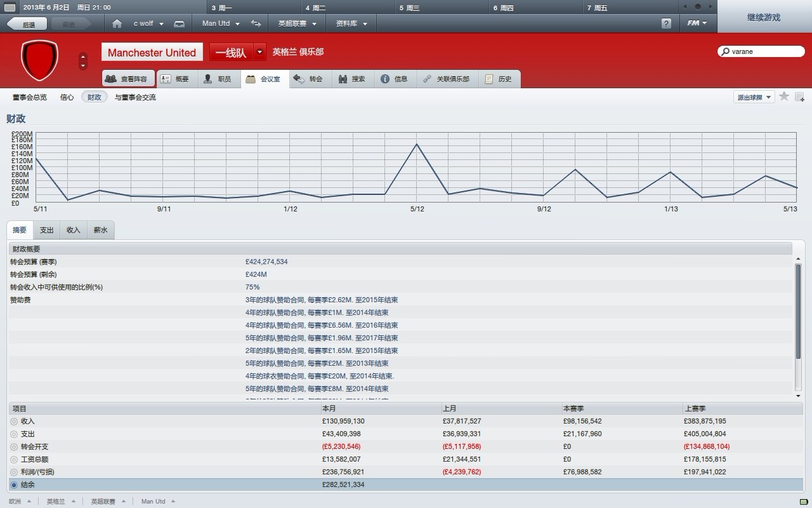This screenshot has height=508, width=812.
Task: Click the 后退 back button
Action: 27,24
